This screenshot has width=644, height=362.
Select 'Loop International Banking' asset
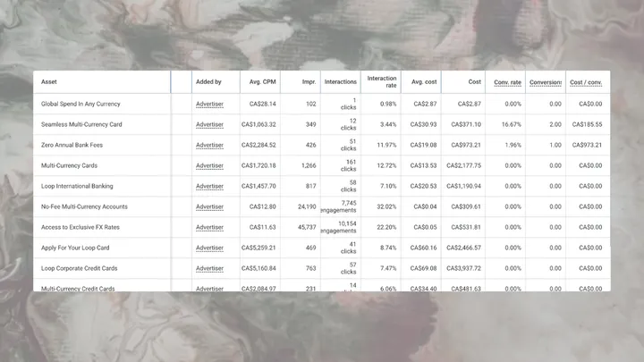pyautogui.click(x=77, y=186)
